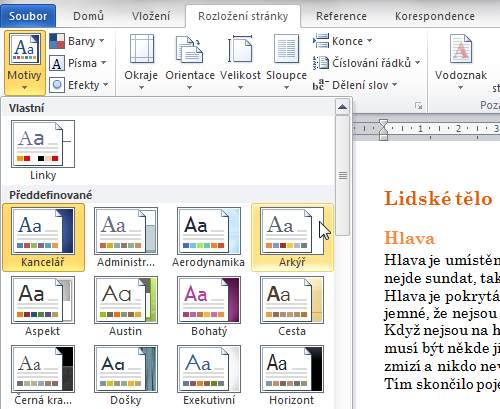The width and height of the screenshot is (500, 409).
Task: Open the Motivy themes button
Action: click(x=25, y=63)
